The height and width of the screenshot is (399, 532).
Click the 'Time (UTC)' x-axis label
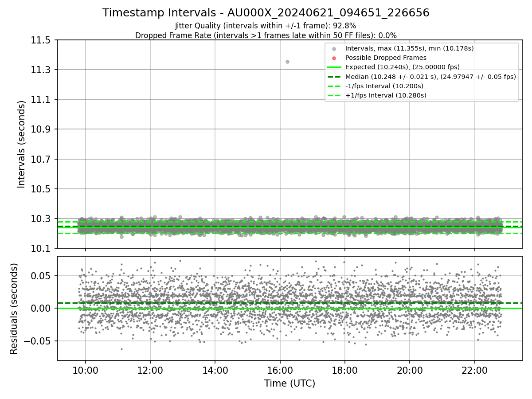tap(290, 383)
